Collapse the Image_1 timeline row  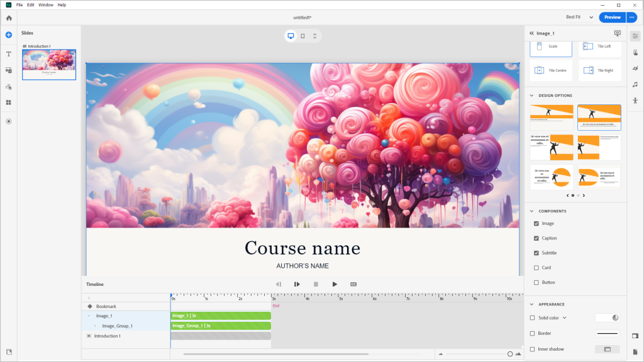click(x=89, y=316)
